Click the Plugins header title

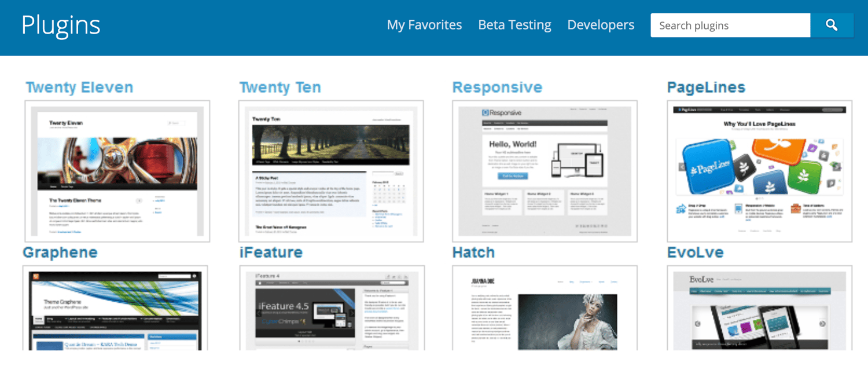coord(61,25)
